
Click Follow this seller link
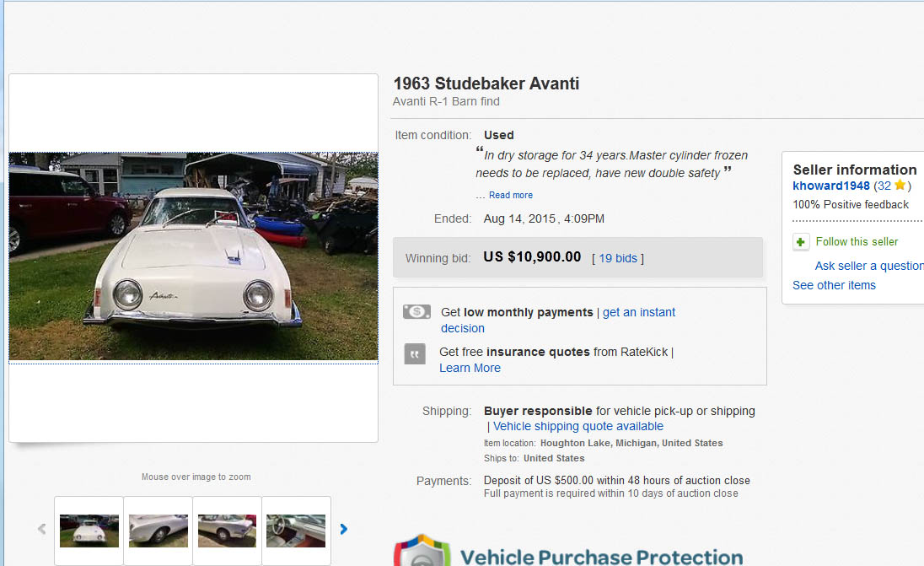pyautogui.click(x=857, y=242)
